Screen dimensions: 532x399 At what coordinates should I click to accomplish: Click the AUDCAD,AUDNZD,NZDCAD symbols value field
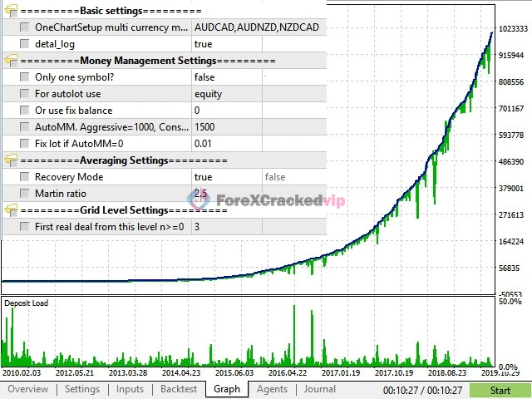point(256,27)
